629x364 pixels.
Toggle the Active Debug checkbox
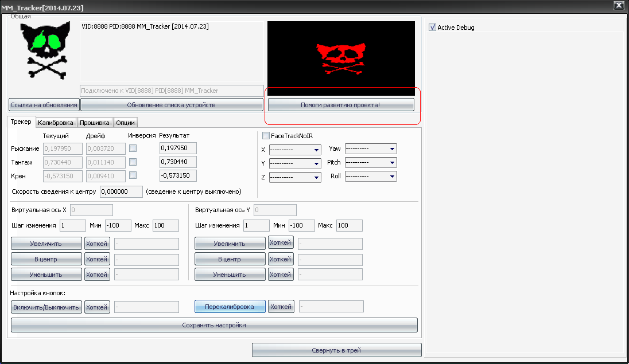pos(433,28)
